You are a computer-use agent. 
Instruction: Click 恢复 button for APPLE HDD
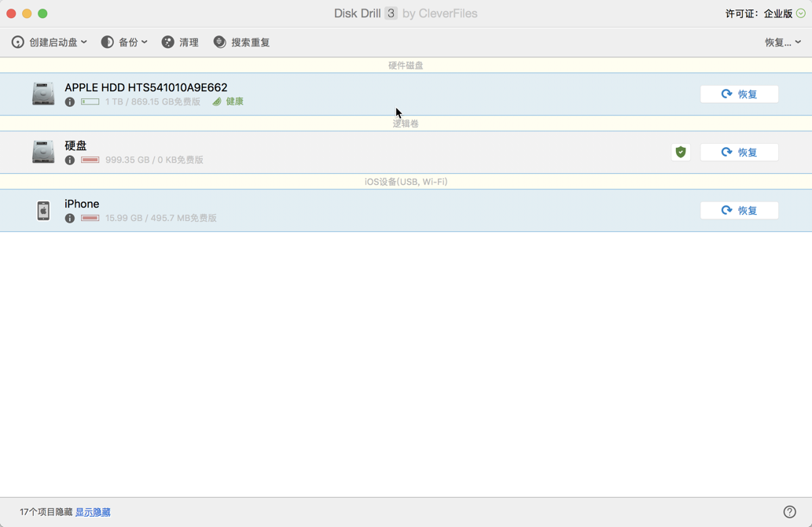tap(739, 94)
